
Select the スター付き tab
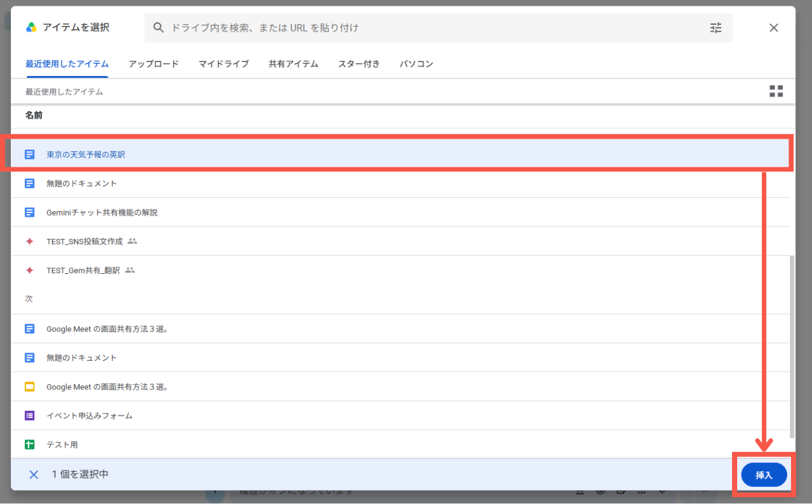[x=359, y=64]
